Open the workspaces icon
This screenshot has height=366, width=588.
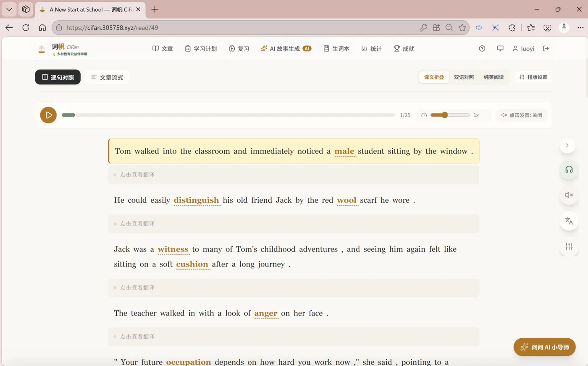(26, 9)
